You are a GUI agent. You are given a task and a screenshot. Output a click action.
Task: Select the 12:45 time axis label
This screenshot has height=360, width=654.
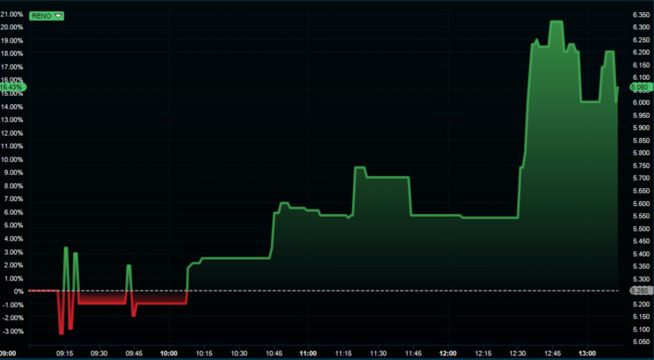click(x=553, y=353)
